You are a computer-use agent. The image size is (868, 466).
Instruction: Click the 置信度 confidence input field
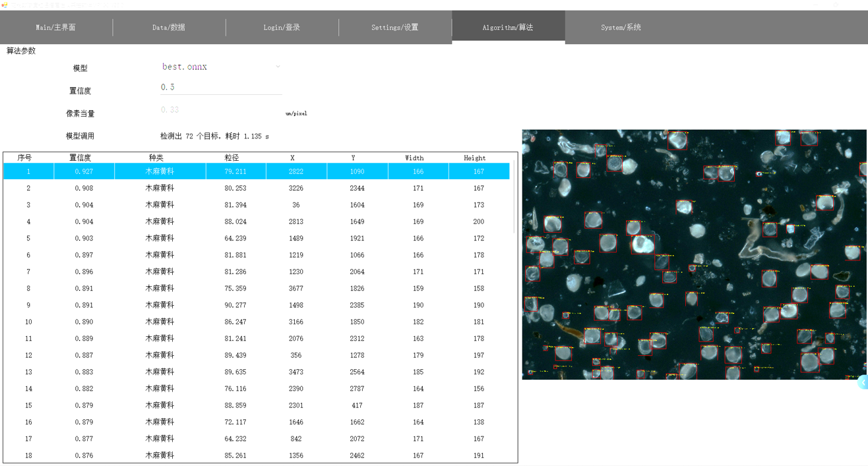click(221, 88)
